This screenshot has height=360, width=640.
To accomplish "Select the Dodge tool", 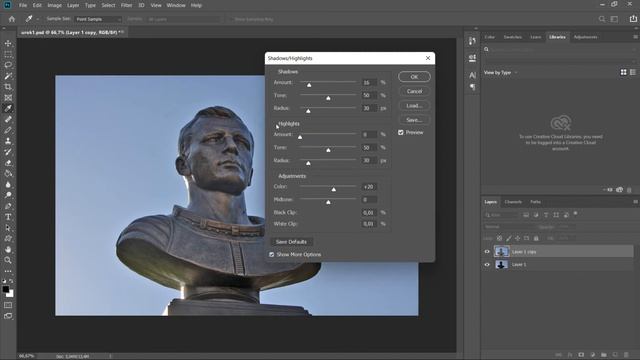I will [8, 195].
